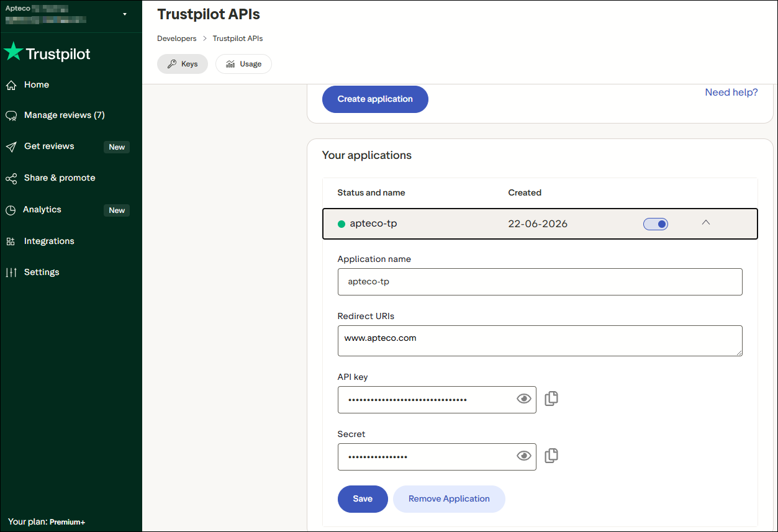Click the Your applications heading
Image resolution: width=778 pixels, height=532 pixels.
point(367,155)
